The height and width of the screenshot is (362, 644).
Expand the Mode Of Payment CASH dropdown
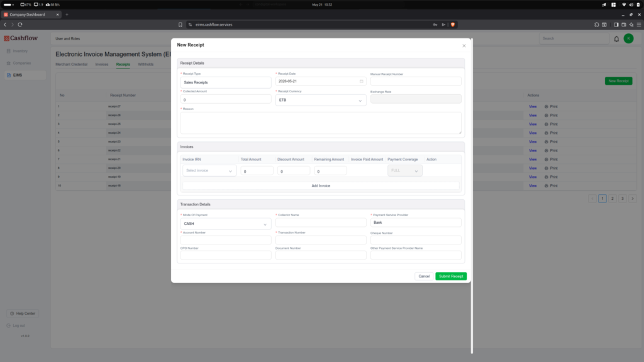(x=226, y=224)
